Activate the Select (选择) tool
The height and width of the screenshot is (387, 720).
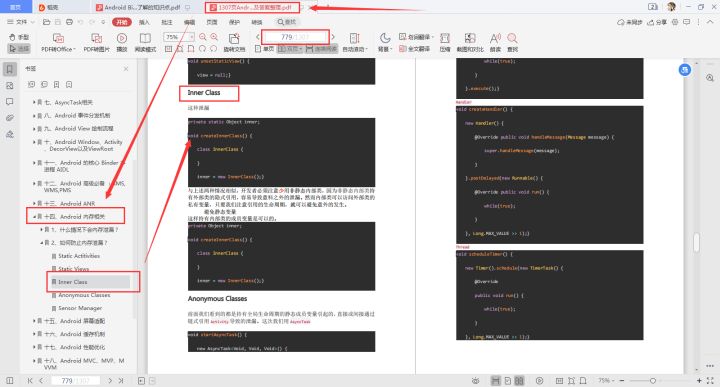point(19,48)
